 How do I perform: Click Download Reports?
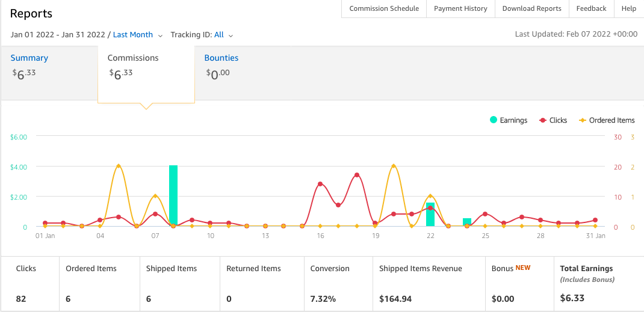(x=531, y=8)
